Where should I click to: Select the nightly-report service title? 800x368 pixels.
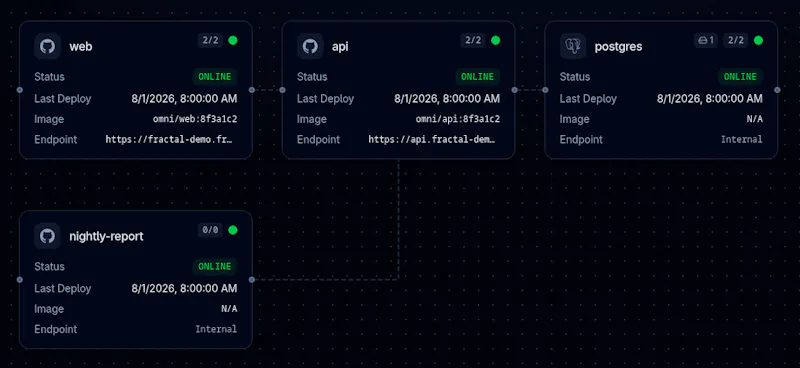pyautogui.click(x=106, y=237)
